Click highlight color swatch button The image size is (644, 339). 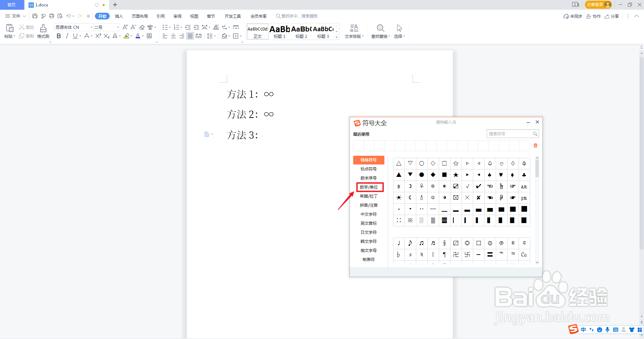(126, 36)
